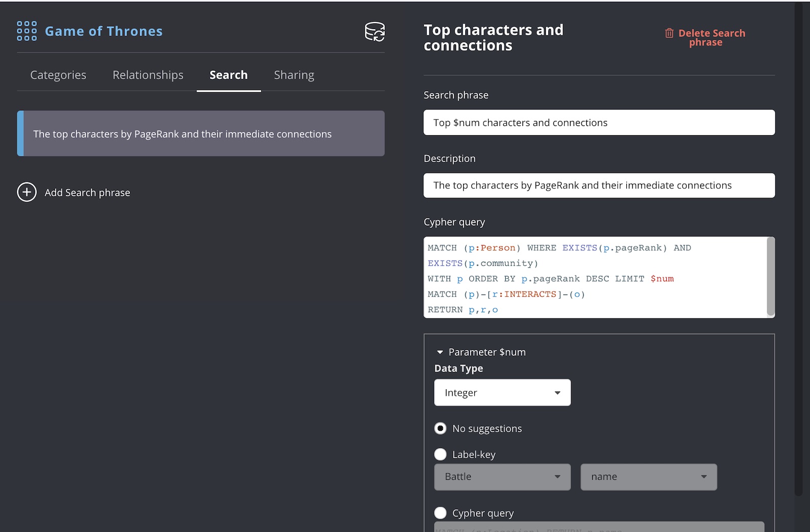The image size is (810, 532).
Task: Select the Cypher query radio option
Action: pyautogui.click(x=440, y=513)
